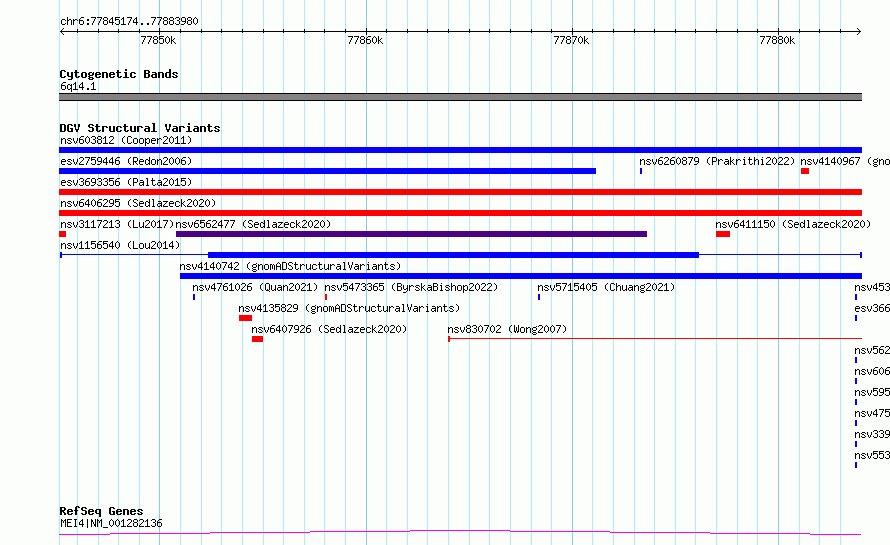Click the nsv5715405 (Chuang2021) label text
Viewport: 890px width, 545px height.
(606, 287)
